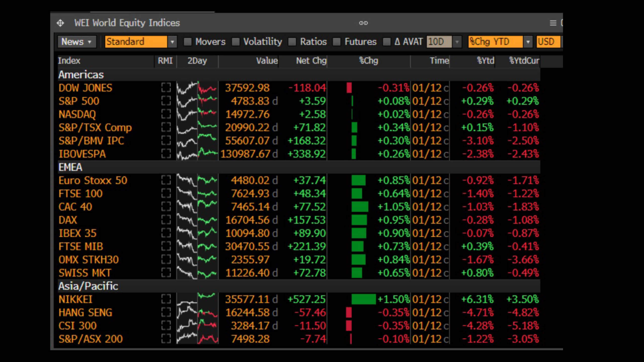Enable the Volatility checkbox
The height and width of the screenshot is (362, 644).
tap(235, 42)
